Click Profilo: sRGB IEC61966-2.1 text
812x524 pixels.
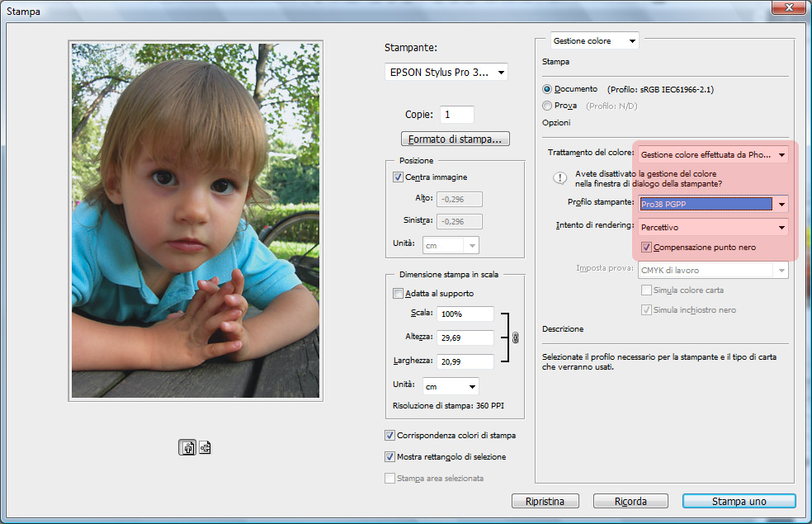pyautogui.click(x=661, y=89)
